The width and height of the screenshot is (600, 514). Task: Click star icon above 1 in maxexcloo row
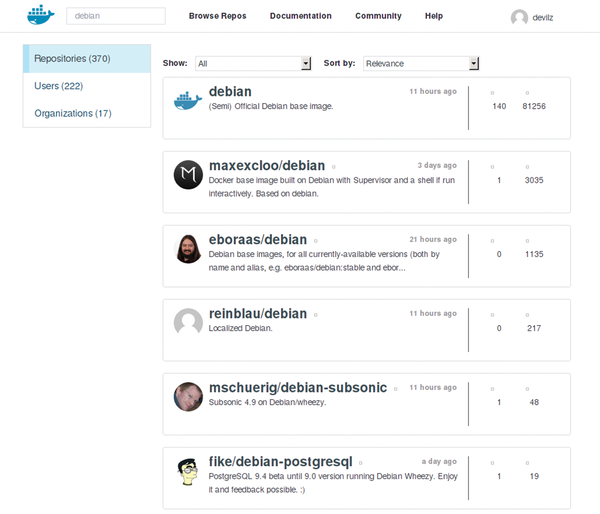[x=492, y=166]
